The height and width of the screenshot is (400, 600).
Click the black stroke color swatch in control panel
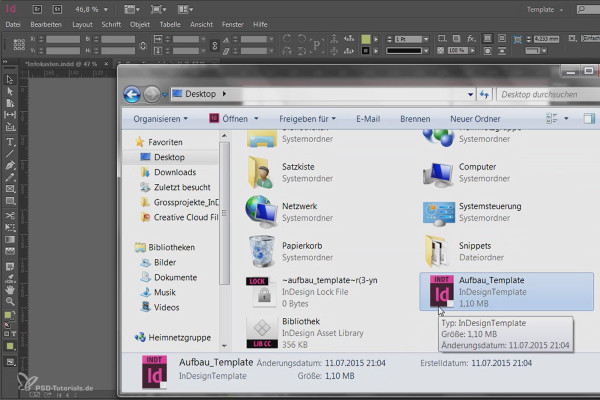(366, 51)
